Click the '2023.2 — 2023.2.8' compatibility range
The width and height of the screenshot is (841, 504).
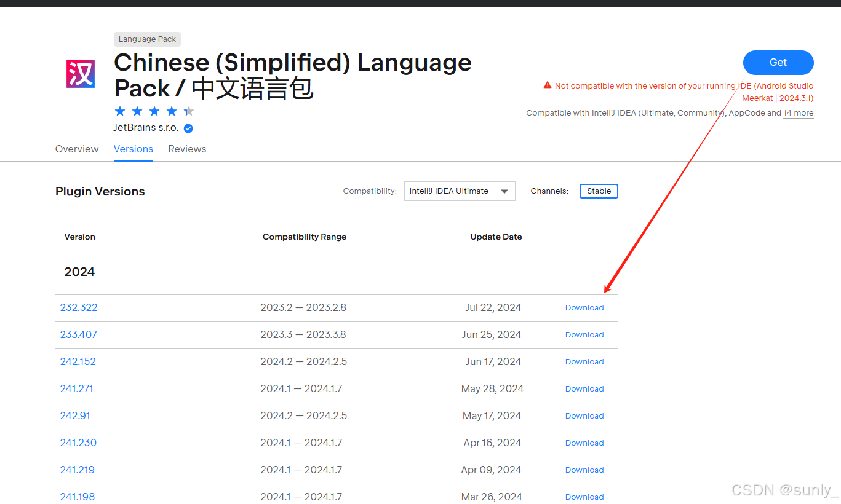point(303,307)
